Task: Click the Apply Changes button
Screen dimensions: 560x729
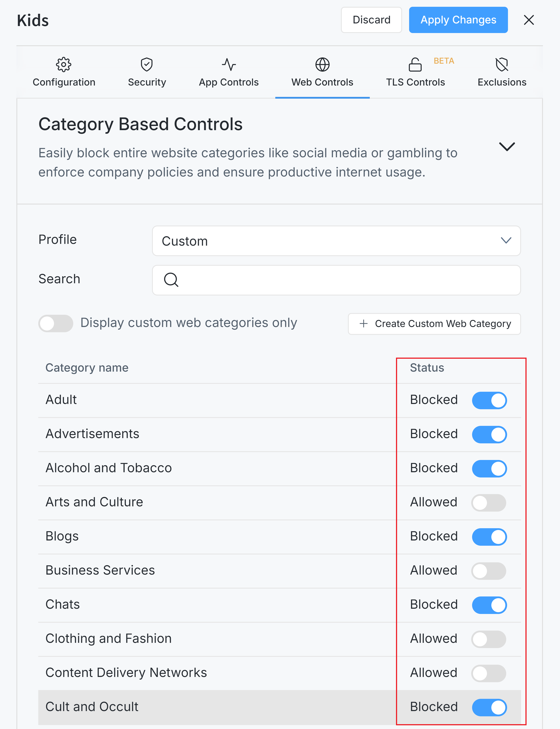Action: [x=458, y=20]
